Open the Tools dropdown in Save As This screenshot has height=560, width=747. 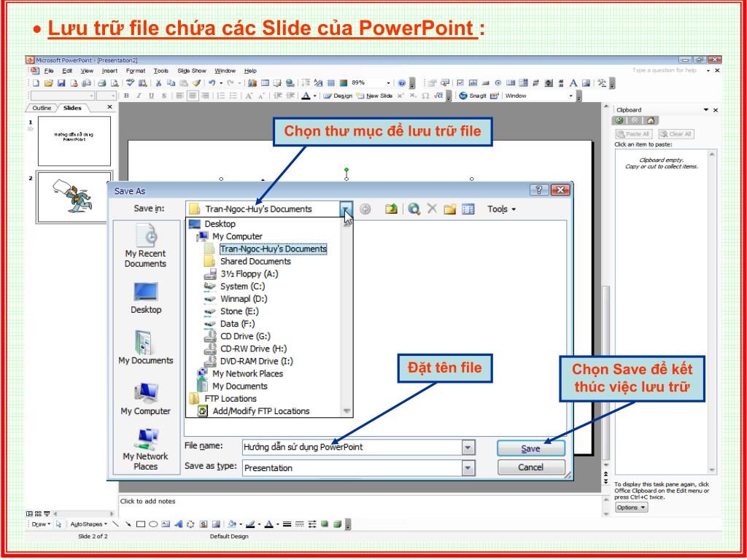(x=501, y=209)
